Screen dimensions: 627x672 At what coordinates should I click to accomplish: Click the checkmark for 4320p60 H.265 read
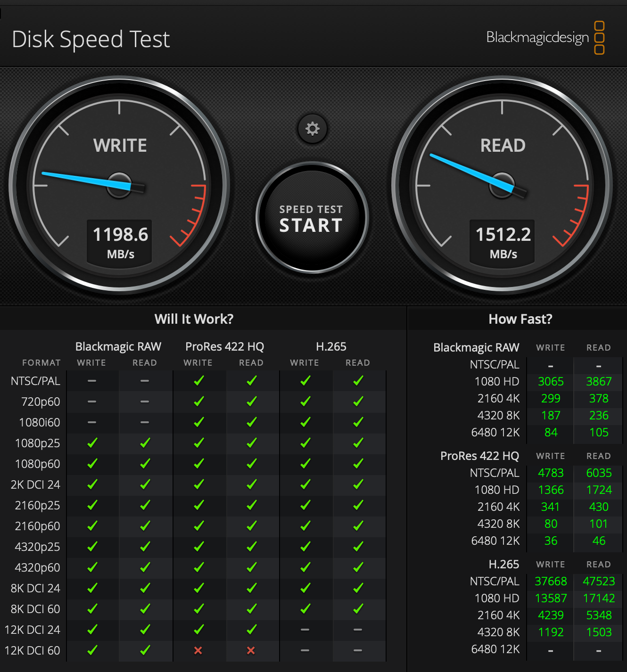[358, 567]
